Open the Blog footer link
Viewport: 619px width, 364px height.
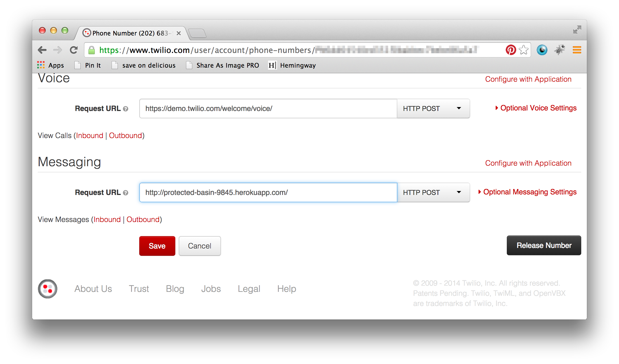coord(175,289)
